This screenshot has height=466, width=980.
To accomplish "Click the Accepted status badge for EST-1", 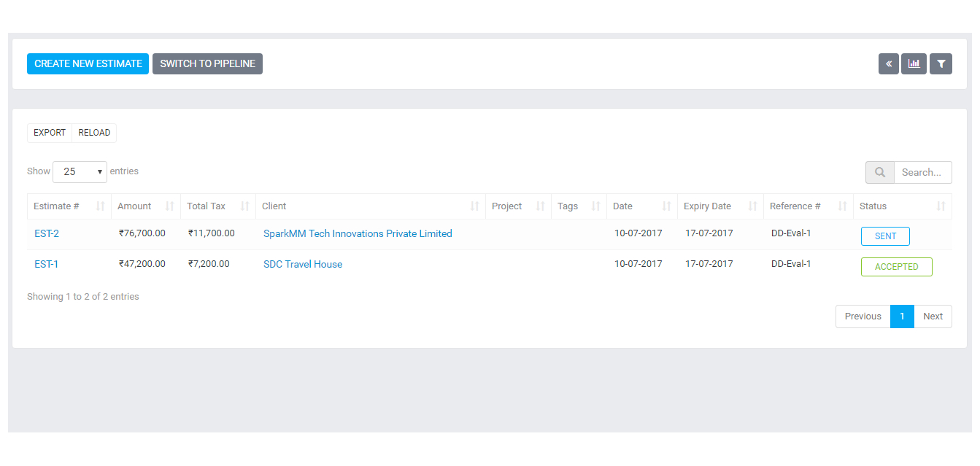I will tap(896, 267).
